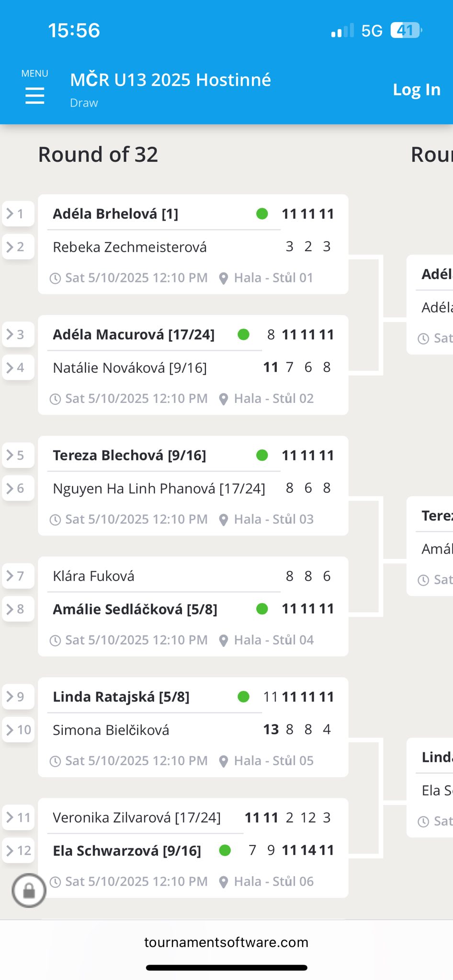Click location pin beside Hala - Stůl 04
This screenshot has width=453, height=980.
223,641
